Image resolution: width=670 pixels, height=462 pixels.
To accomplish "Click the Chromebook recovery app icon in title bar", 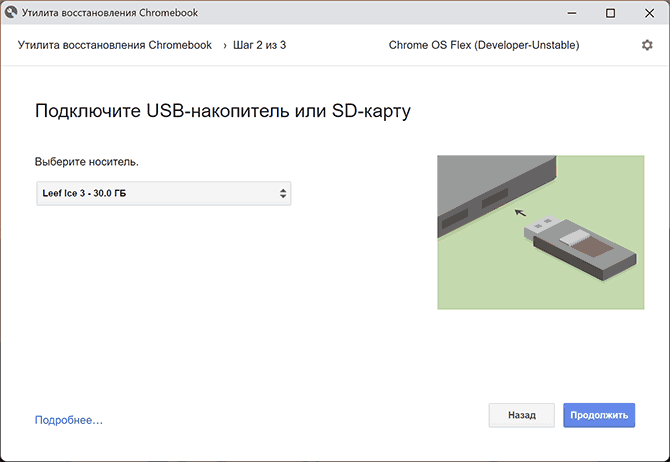I will click(11, 12).
